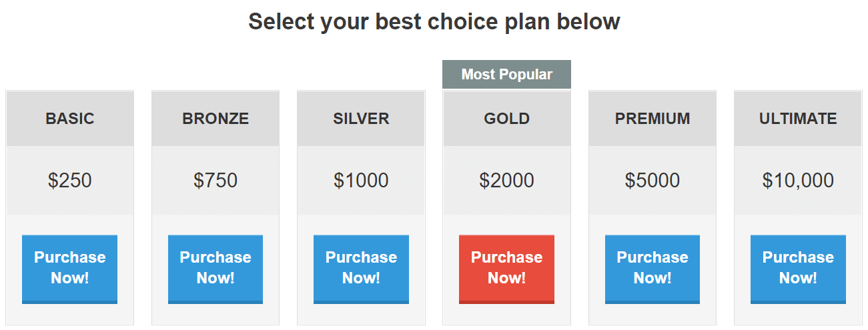Viewport: 868px width, 330px height.
Task: Click the $1000 price
Action: [361, 181]
